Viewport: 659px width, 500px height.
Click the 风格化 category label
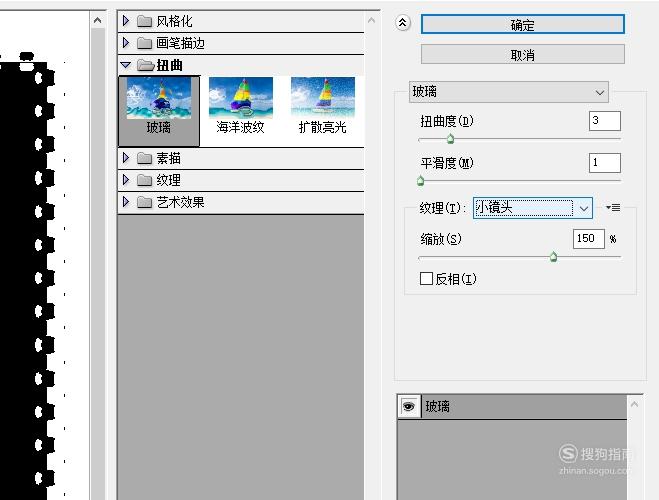[x=174, y=21]
